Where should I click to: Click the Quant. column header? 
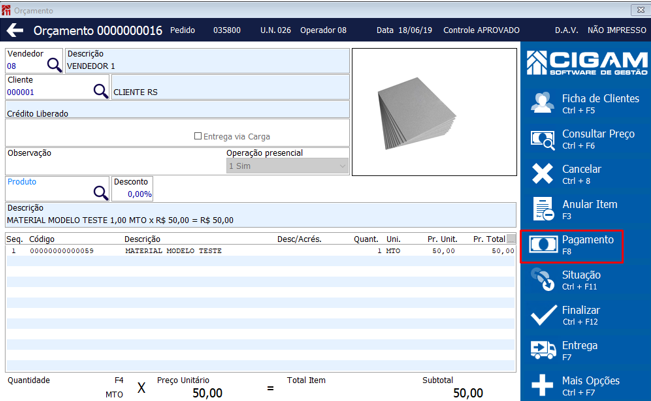[366, 239]
